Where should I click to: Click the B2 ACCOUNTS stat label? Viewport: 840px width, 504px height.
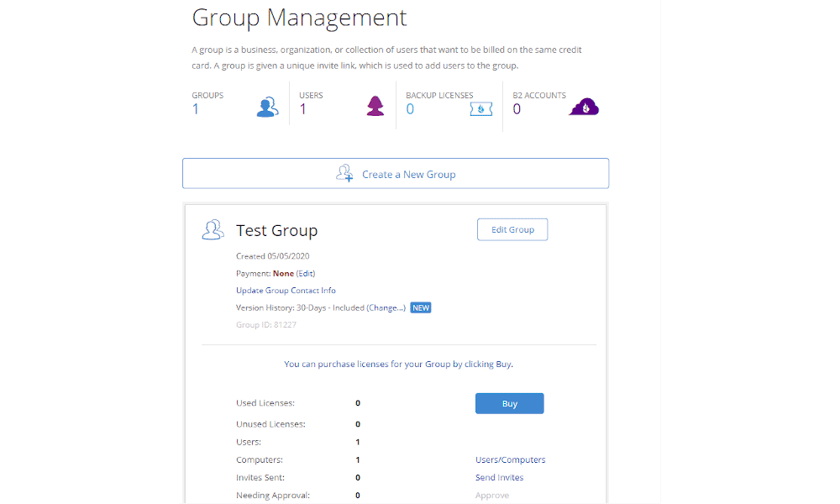(539, 95)
